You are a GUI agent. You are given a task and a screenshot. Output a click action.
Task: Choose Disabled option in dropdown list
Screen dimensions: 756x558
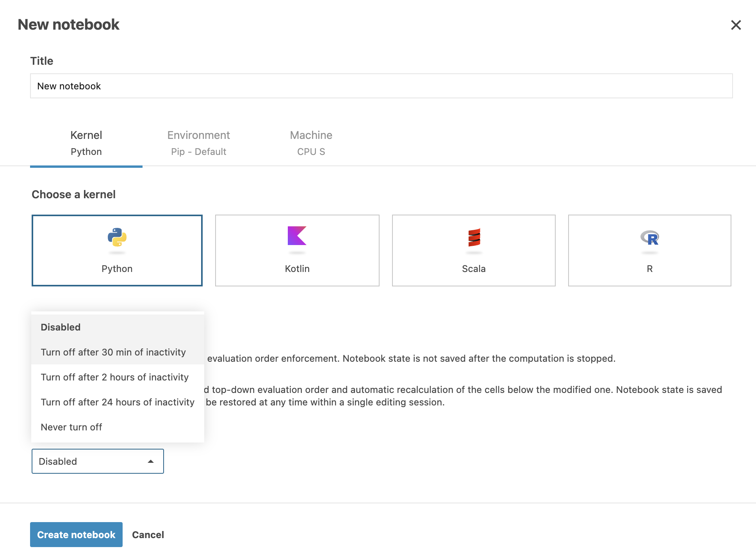pyautogui.click(x=61, y=327)
